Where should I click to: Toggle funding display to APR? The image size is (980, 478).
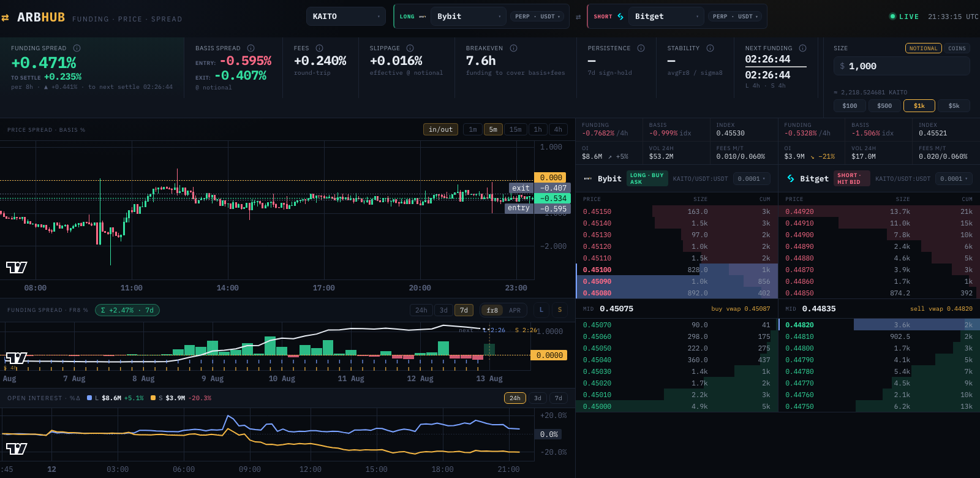(515, 310)
